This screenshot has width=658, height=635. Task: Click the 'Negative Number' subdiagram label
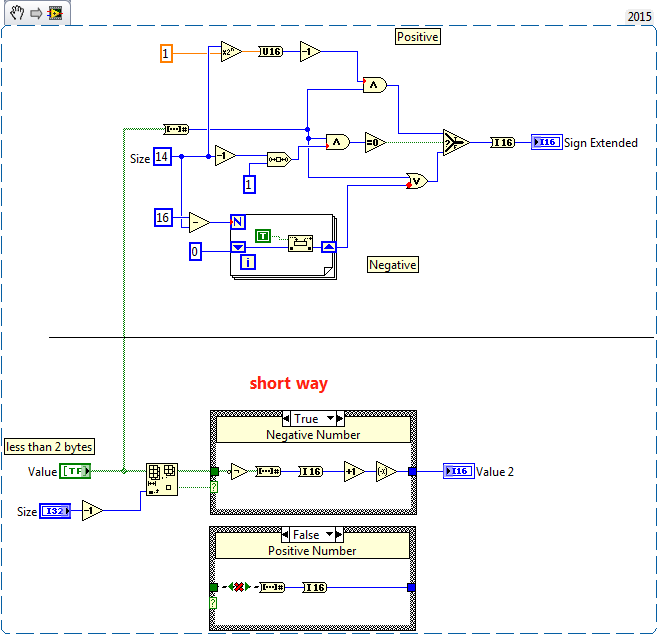pyautogui.click(x=313, y=435)
